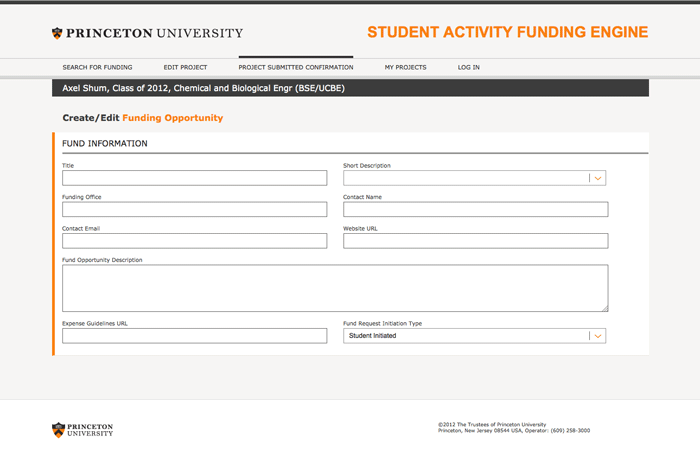Click into the Title input field
The height and width of the screenshot is (467, 700).
pyautogui.click(x=194, y=178)
